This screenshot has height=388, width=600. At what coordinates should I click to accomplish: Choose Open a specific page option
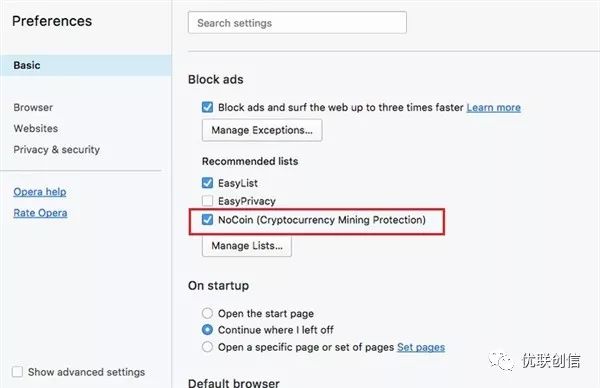(207, 347)
